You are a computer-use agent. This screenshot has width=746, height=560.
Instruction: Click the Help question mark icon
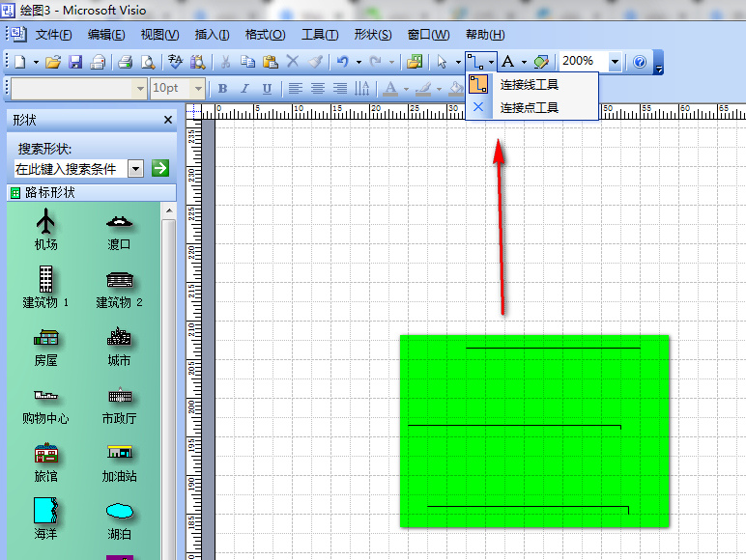pos(639,62)
